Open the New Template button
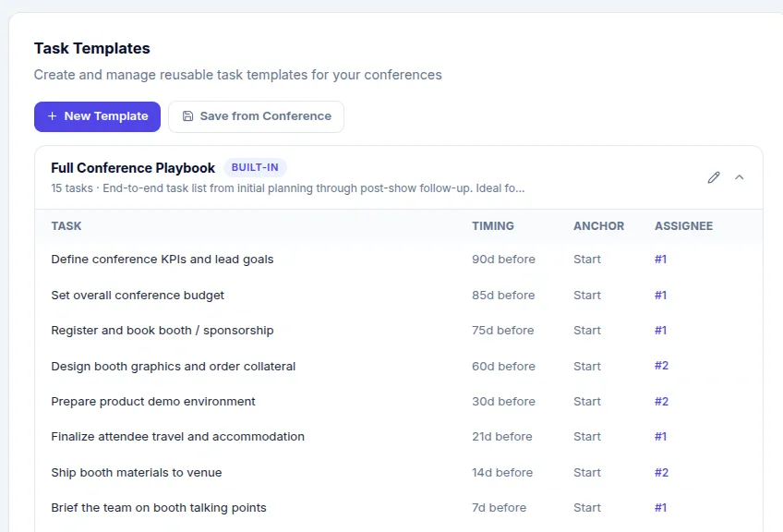The width and height of the screenshot is (783, 532). click(97, 116)
